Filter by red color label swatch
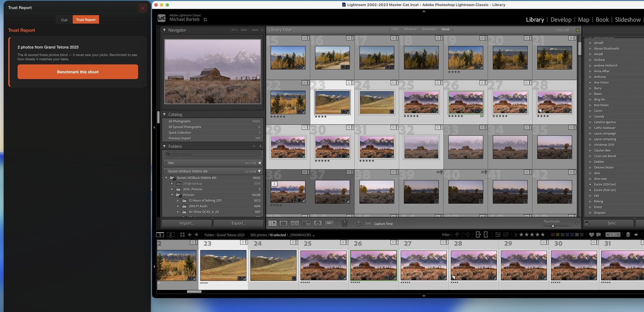The width and height of the screenshot is (644, 312). click(x=553, y=235)
